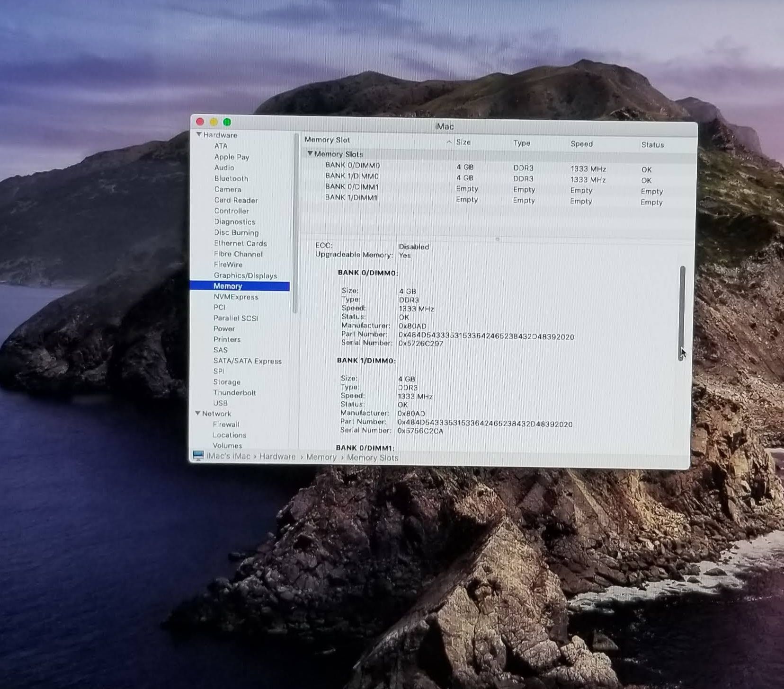This screenshot has width=784, height=689.
Task: Click the Status column header
Action: 652,145
